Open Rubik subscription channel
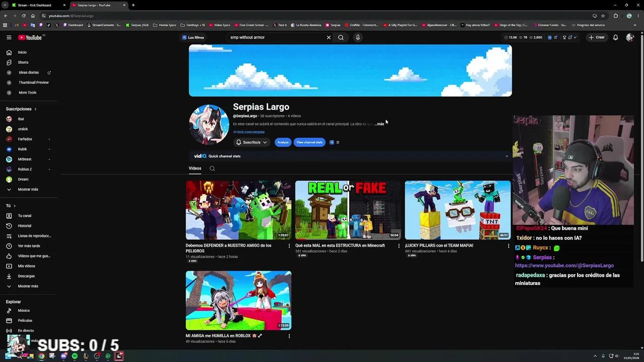The image size is (644, 362). pyautogui.click(x=22, y=149)
